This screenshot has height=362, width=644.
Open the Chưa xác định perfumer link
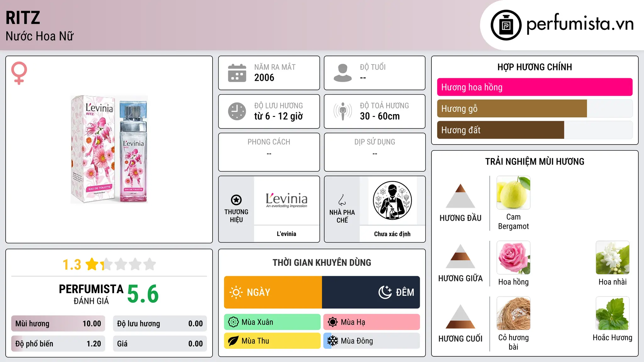[x=392, y=234]
